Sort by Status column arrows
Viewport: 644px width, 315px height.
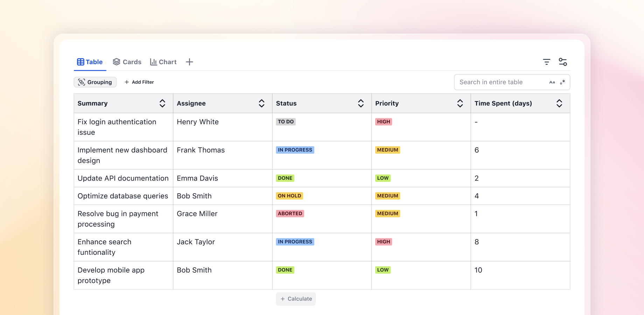[361, 103]
